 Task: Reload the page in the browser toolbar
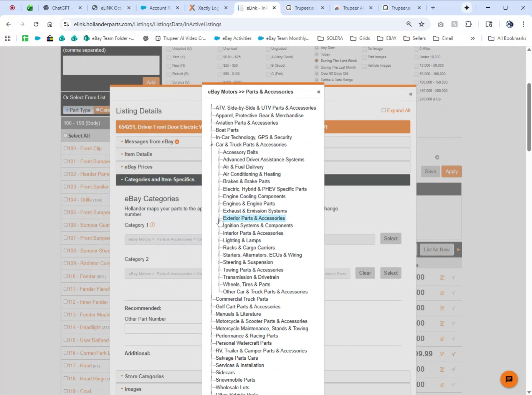[x=36, y=24]
